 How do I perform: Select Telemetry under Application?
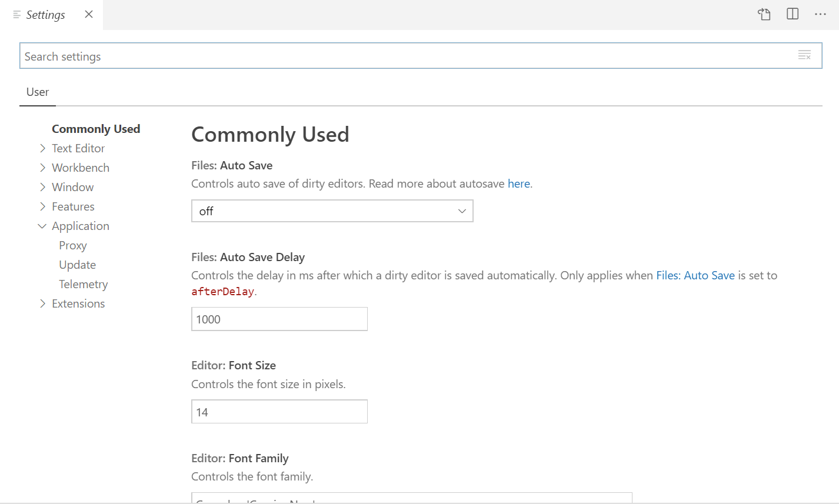coord(84,284)
